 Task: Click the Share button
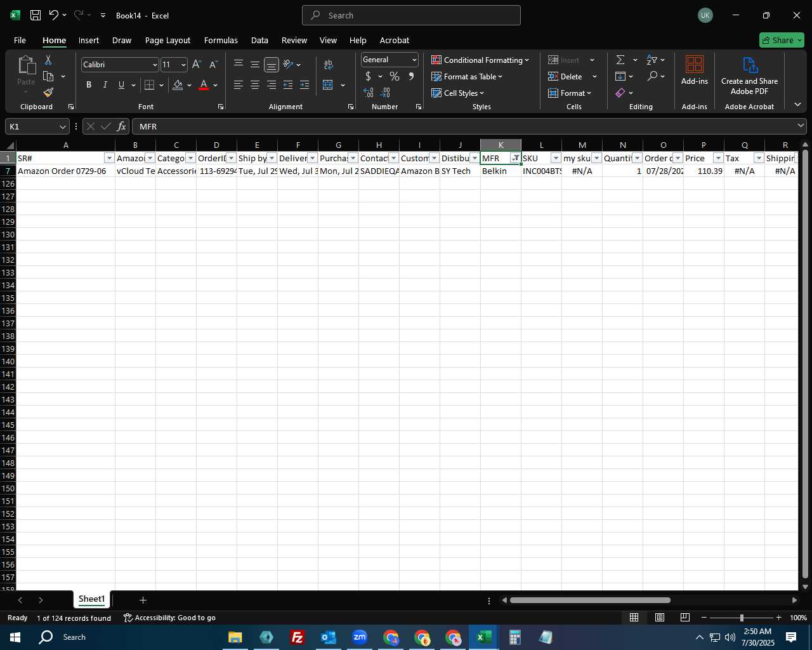pyautogui.click(x=782, y=40)
